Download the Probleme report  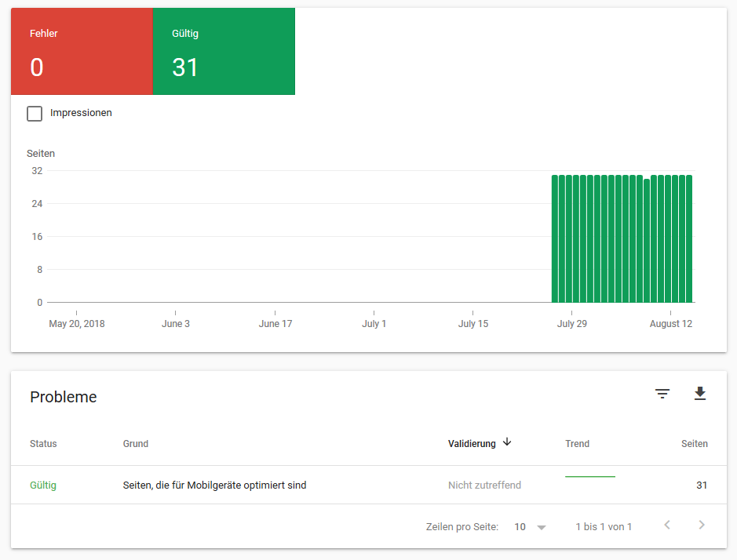[700, 394]
